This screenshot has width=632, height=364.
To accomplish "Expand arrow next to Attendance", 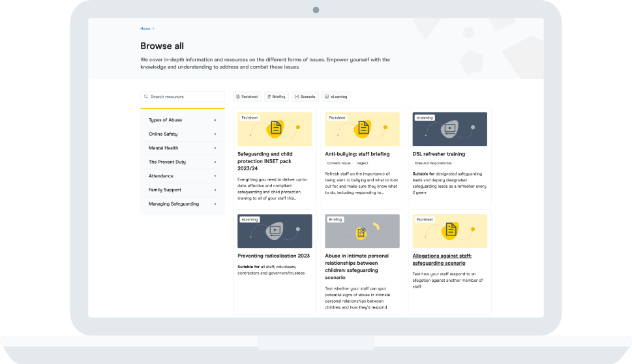I will pyautogui.click(x=215, y=176).
